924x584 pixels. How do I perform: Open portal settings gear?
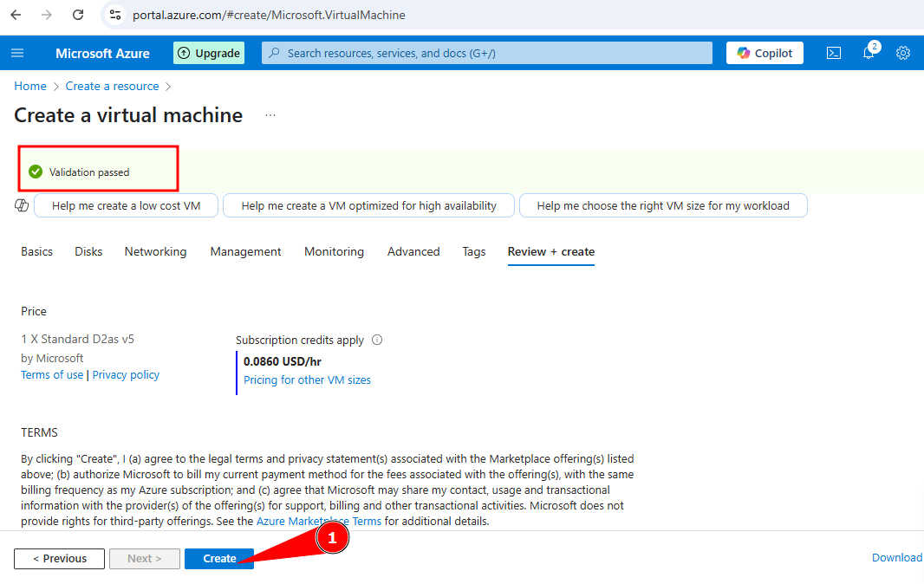[x=903, y=53]
